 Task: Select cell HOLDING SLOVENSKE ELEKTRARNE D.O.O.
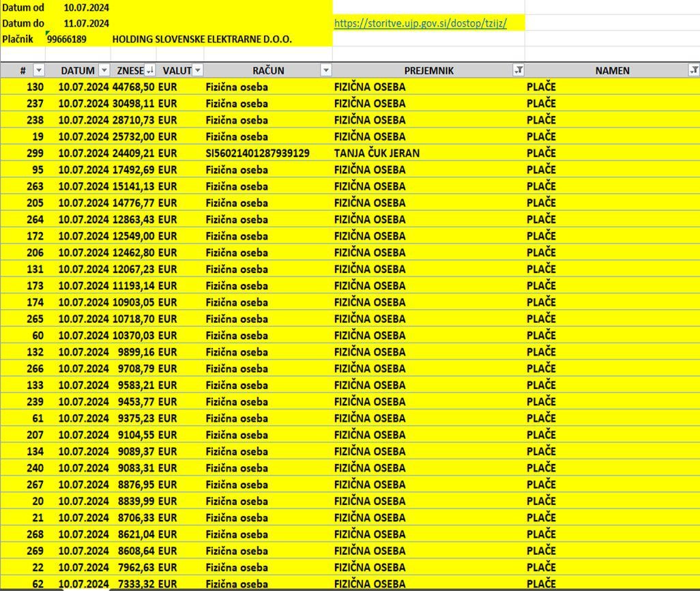(x=202, y=40)
